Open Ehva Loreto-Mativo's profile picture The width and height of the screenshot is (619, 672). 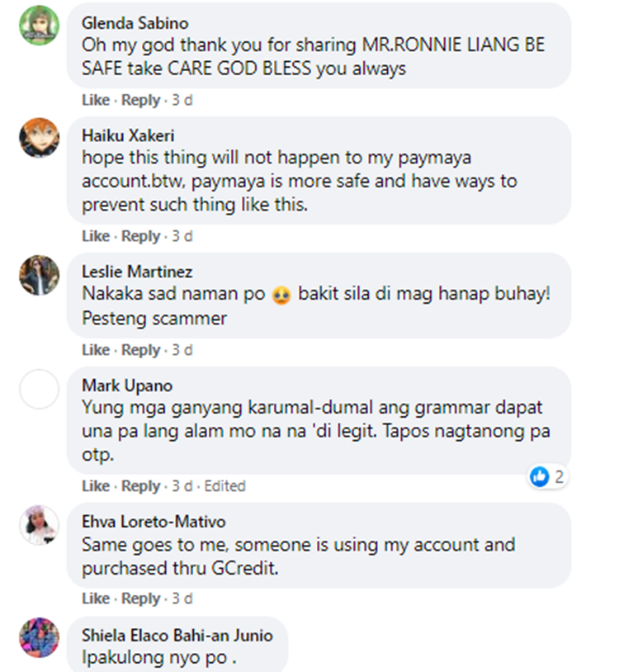[40, 525]
